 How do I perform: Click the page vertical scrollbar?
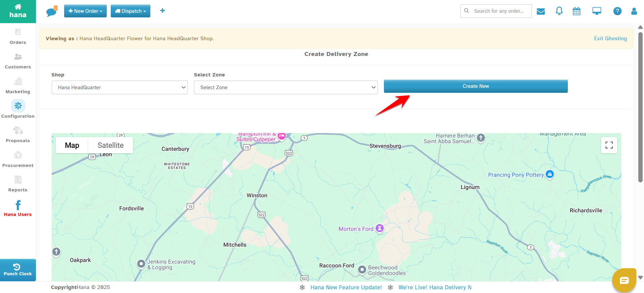(640, 107)
